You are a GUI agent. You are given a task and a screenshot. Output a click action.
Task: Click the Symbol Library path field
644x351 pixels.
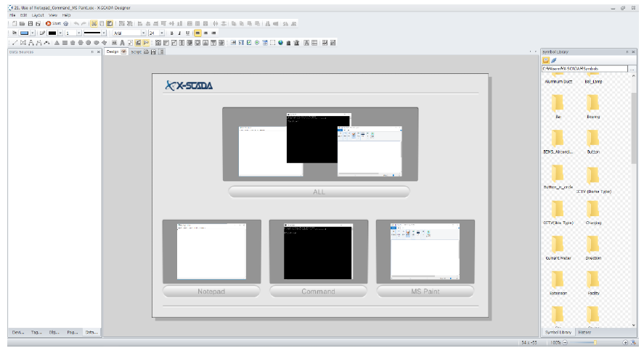tap(584, 68)
